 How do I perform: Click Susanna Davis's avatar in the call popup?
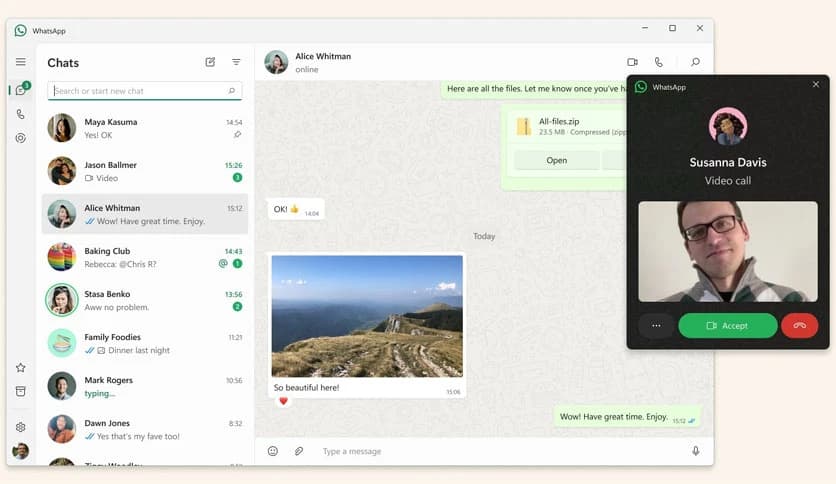pyautogui.click(x=728, y=126)
